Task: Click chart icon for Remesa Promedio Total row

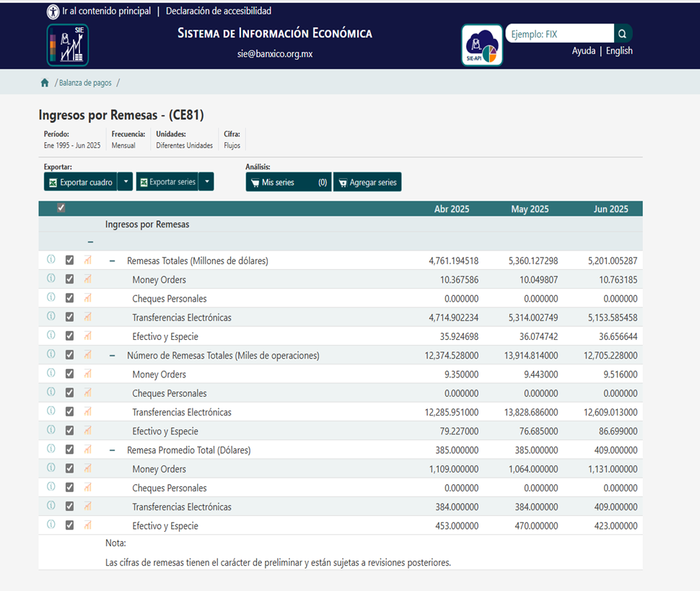Action: [x=88, y=450]
